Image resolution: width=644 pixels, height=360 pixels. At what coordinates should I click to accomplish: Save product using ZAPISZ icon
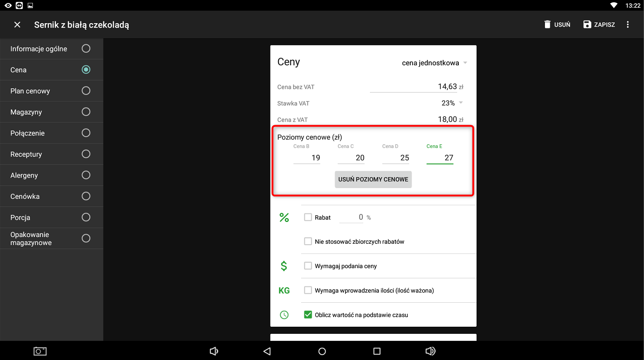pos(588,24)
